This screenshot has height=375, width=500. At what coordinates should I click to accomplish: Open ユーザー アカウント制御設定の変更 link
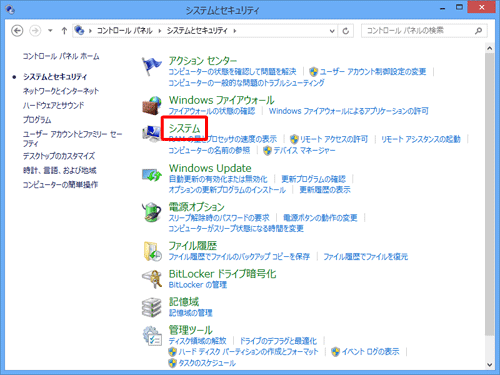373,72
